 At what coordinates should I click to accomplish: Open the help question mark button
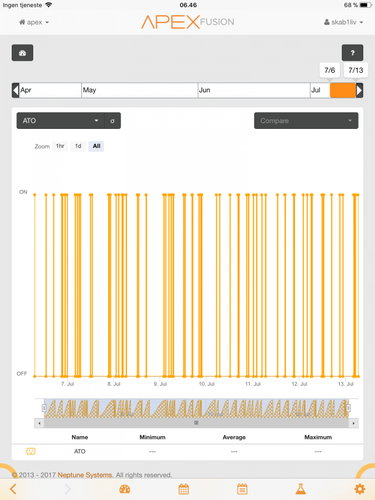pyautogui.click(x=352, y=53)
